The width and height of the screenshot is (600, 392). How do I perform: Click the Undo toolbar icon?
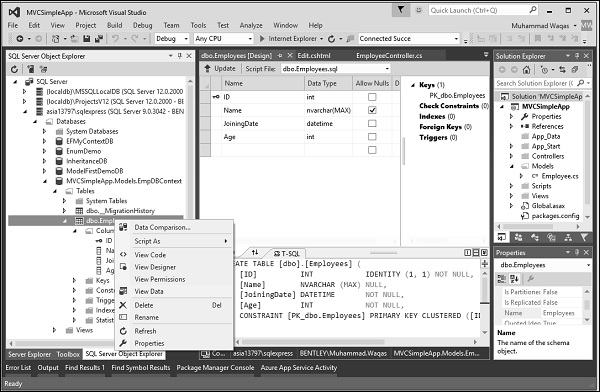click(x=115, y=39)
